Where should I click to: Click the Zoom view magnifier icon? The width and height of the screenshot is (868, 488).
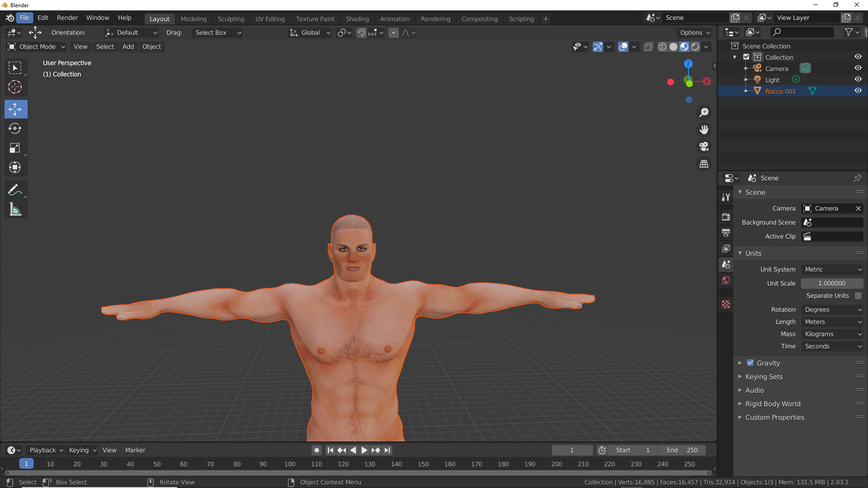704,112
